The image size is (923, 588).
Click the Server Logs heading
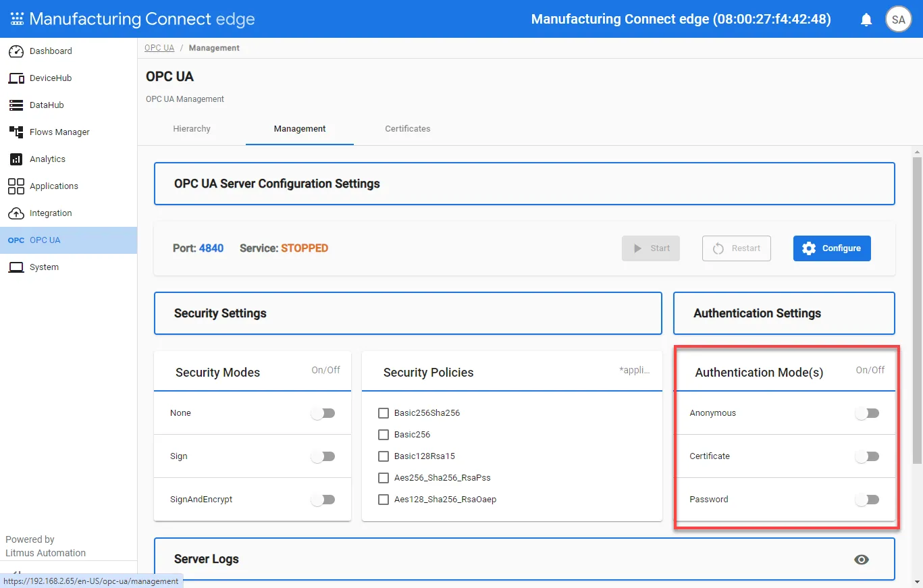[207, 559]
